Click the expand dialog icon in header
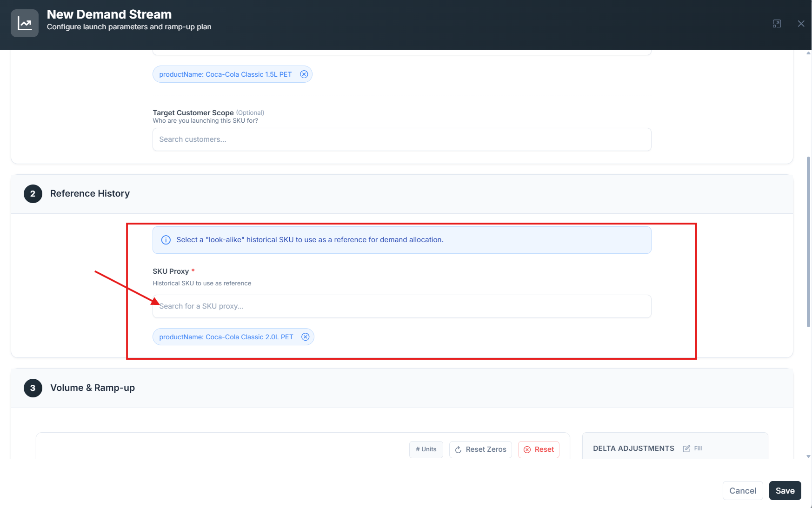The image size is (812, 508). pos(777,24)
